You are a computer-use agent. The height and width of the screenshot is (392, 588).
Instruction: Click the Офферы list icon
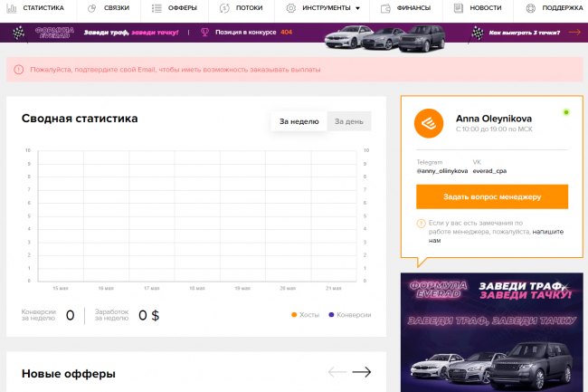click(x=157, y=8)
